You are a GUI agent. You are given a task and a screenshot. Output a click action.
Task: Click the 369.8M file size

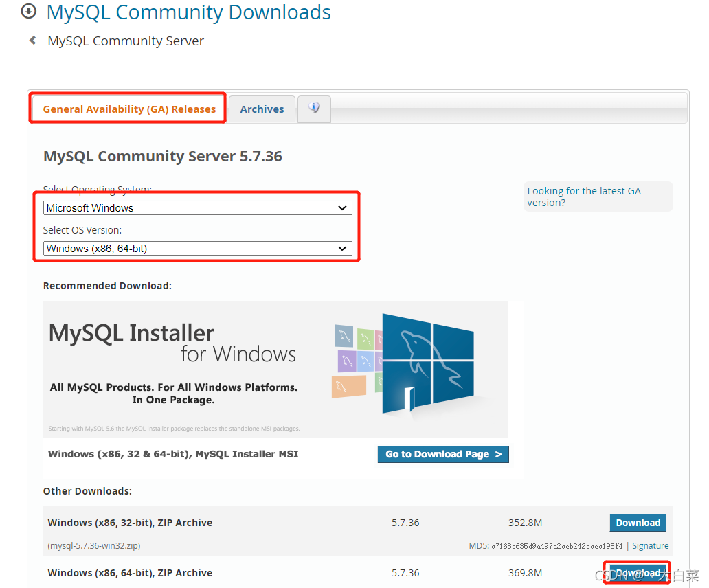[525, 573]
